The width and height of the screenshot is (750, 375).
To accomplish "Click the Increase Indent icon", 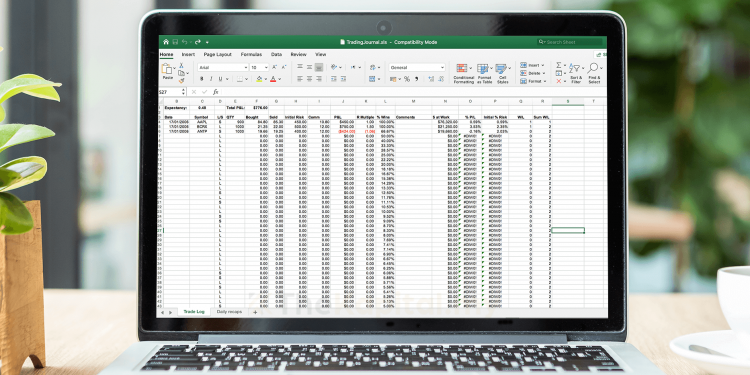I will 343,79.
